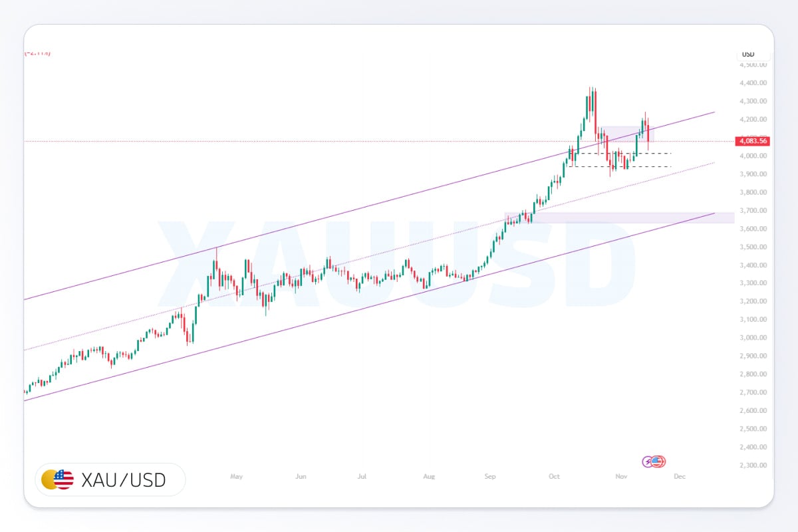The width and height of the screenshot is (798, 532).
Task: Click the red 4,083.56 current price label
Action: (x=752, y=141)
